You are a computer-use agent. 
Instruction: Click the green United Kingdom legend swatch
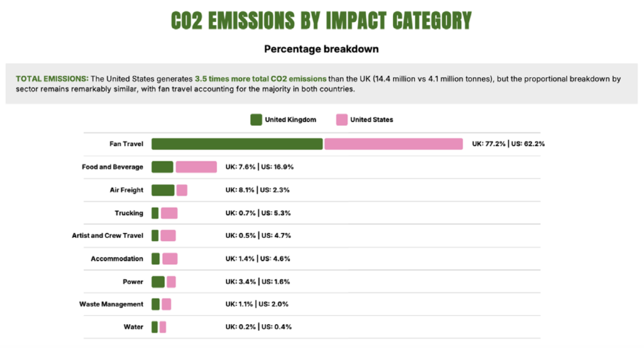tap(256, 120)
